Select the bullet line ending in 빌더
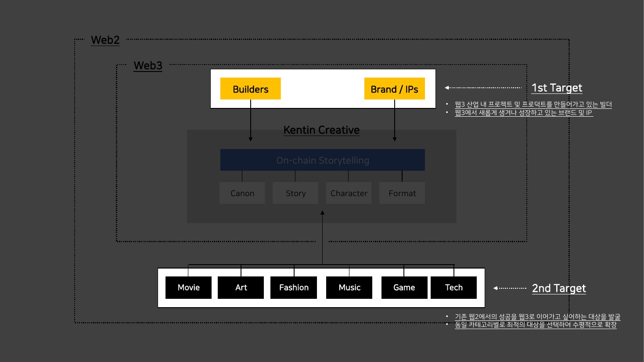This screenshot has width=644, height=362. click(533, 104)
